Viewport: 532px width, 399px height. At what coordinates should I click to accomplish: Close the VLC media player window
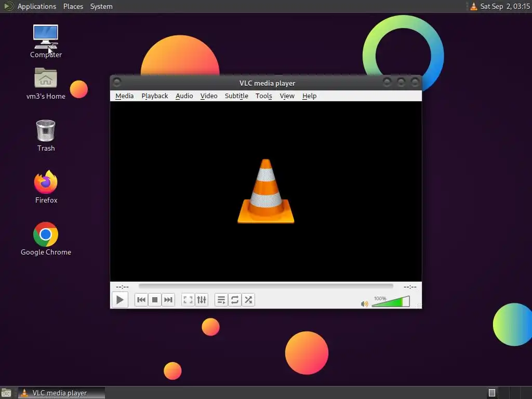(x=415, y=83)
